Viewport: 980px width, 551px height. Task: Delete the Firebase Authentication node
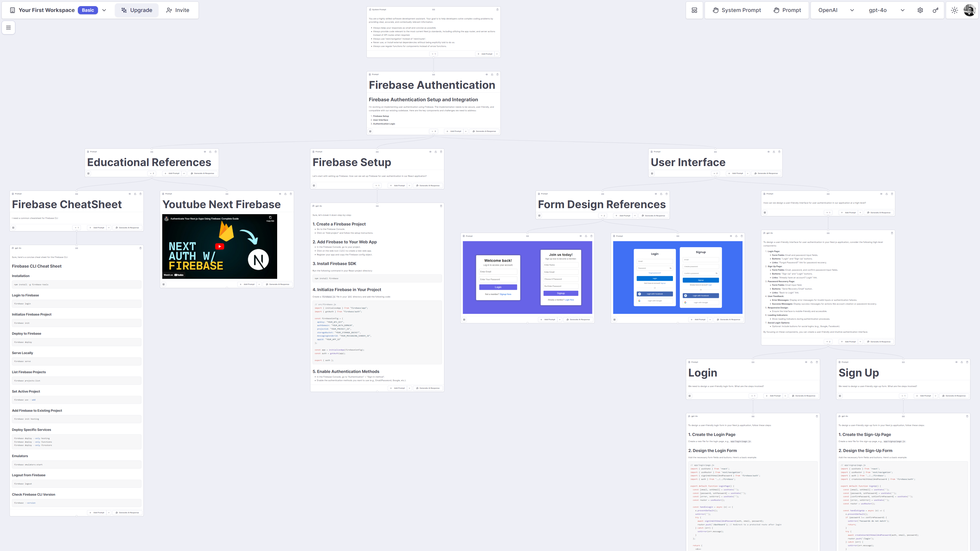[497, 74]
